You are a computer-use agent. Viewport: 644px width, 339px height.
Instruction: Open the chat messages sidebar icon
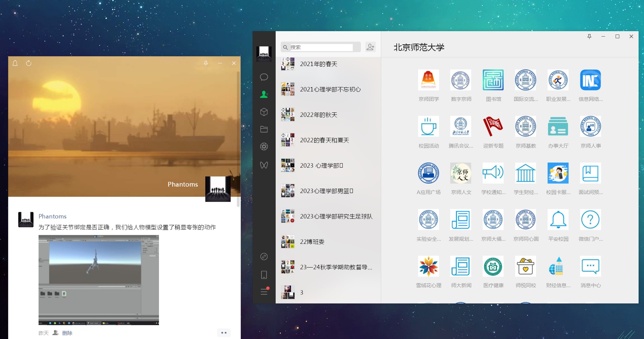pos(264,77)
